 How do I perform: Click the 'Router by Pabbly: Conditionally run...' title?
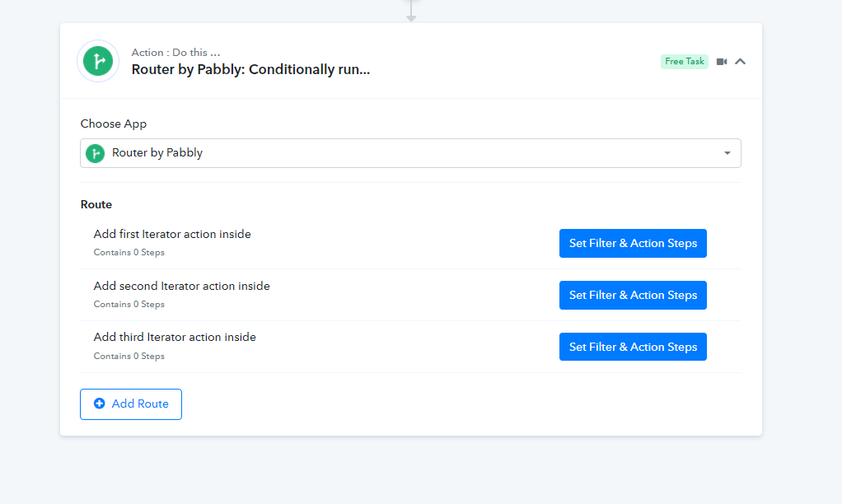[x=250, y=70]
